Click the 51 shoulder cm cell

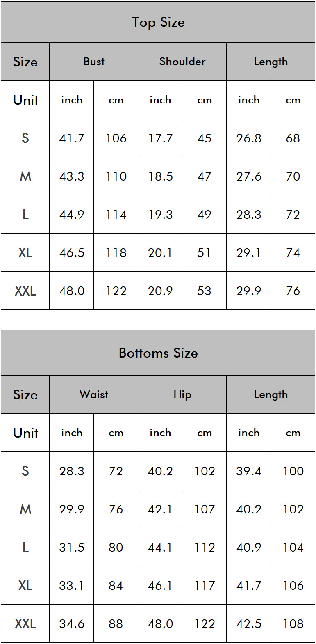point(204,253)
